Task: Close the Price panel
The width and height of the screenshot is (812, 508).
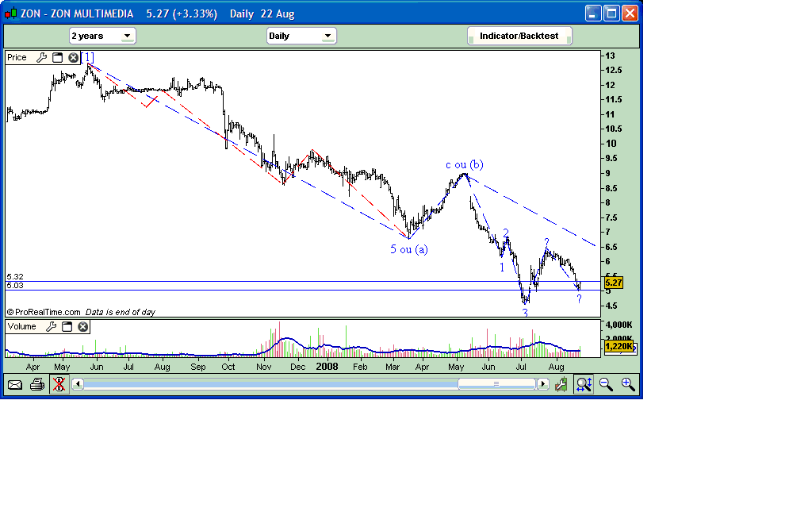Action: 74,57
